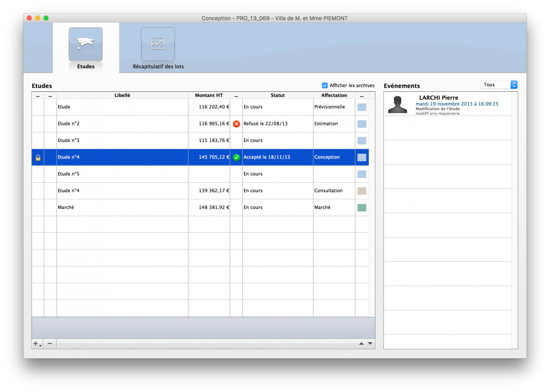
Task: Select the Etude n°2 row
Action: click(200, 124)
